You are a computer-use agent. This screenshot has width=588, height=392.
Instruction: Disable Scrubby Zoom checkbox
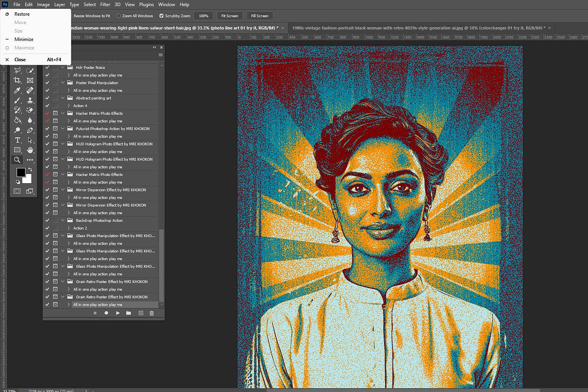point(162,16)
